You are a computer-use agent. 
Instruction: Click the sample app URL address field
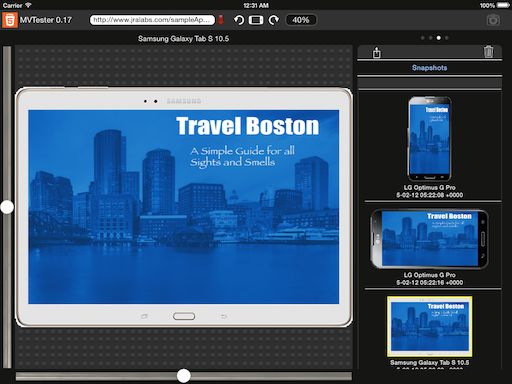coord(152,20)
